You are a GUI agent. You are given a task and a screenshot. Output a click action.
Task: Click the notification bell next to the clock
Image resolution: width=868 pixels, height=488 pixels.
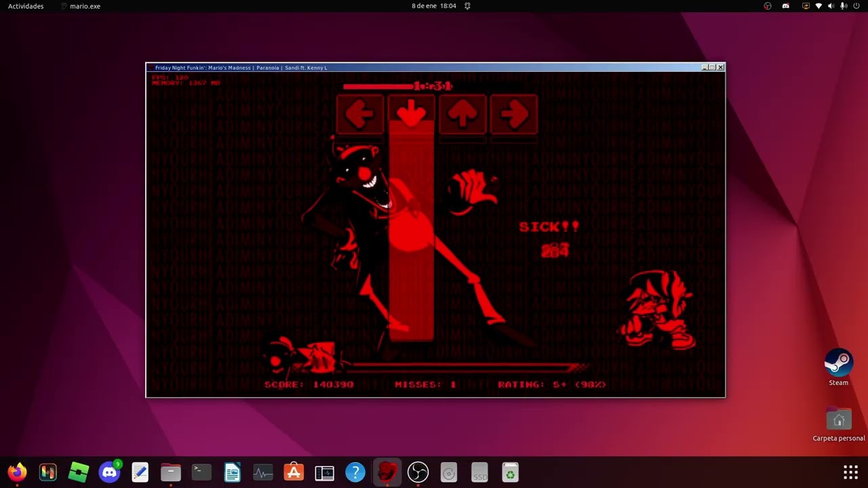point(467,6)
